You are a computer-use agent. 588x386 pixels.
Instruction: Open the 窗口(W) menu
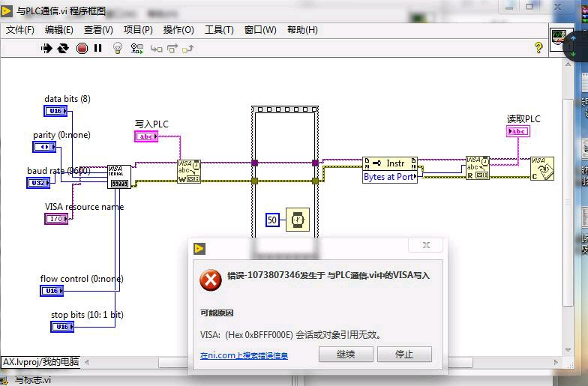260,30
